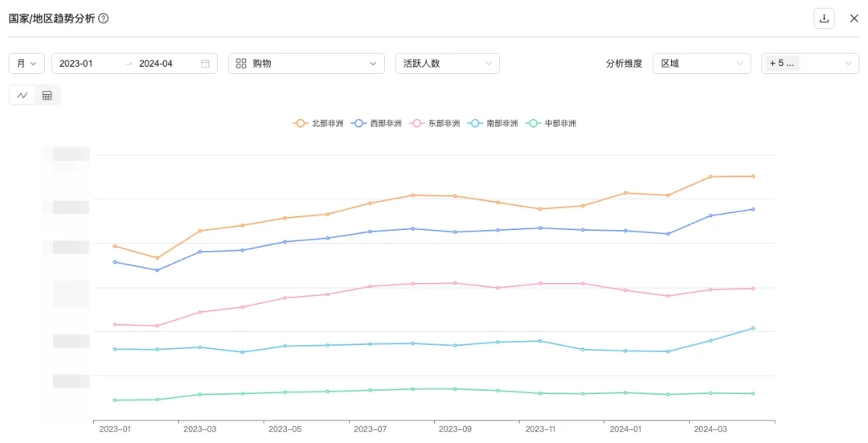Switch to line chart view
This screenshot has height=443, width=868.
[x=23, y=96]
